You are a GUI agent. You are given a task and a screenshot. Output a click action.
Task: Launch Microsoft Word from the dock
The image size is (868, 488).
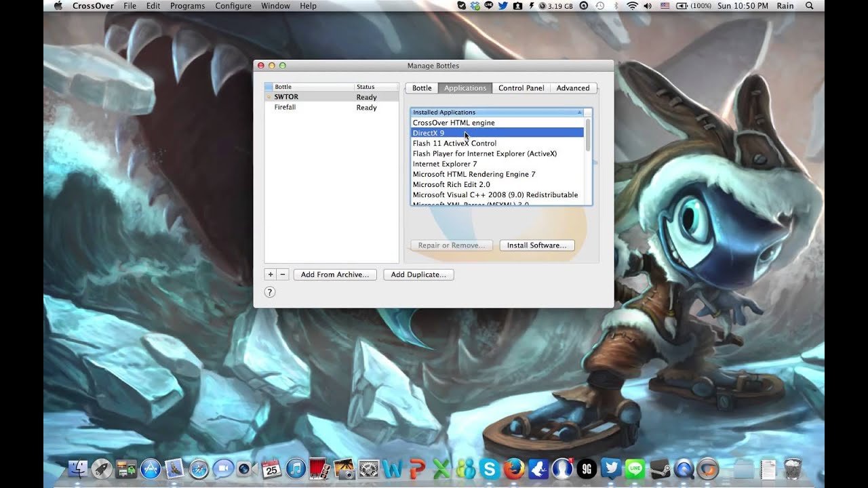(392, 468)
